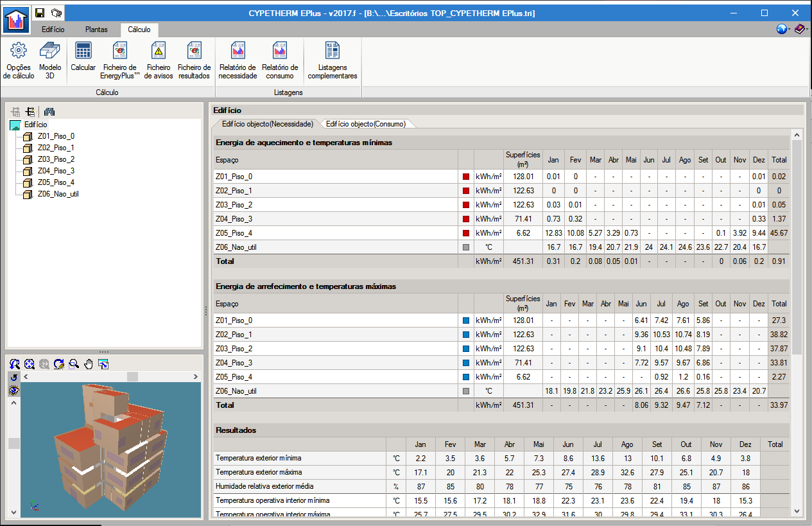Screen dimensions: 812x526
Task: Select the pan hand tool
Action: click(x=89, y=364)
